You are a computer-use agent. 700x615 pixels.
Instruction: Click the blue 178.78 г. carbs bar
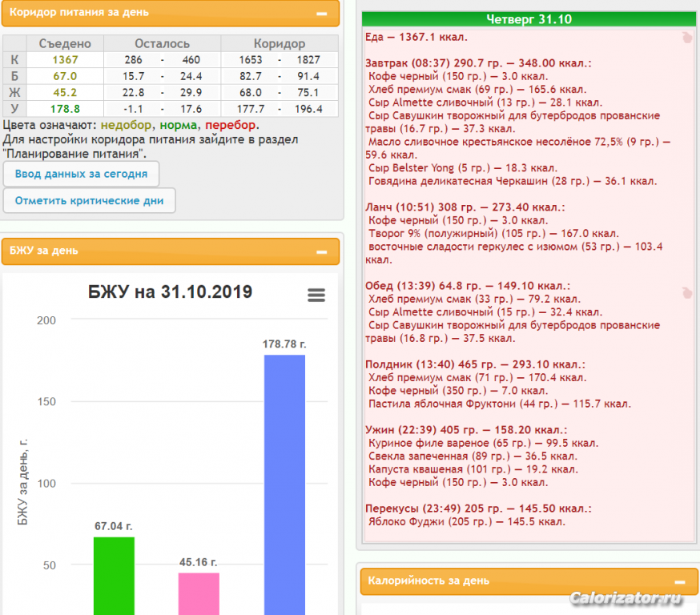pos(284,484)
